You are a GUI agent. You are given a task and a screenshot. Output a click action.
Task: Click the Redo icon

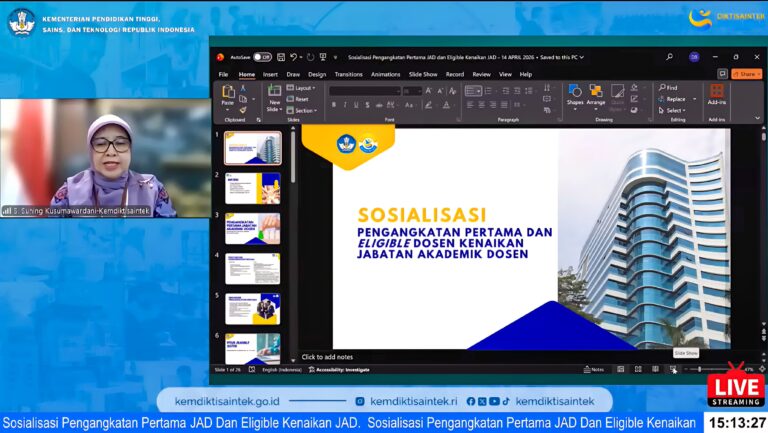[311, 57]
